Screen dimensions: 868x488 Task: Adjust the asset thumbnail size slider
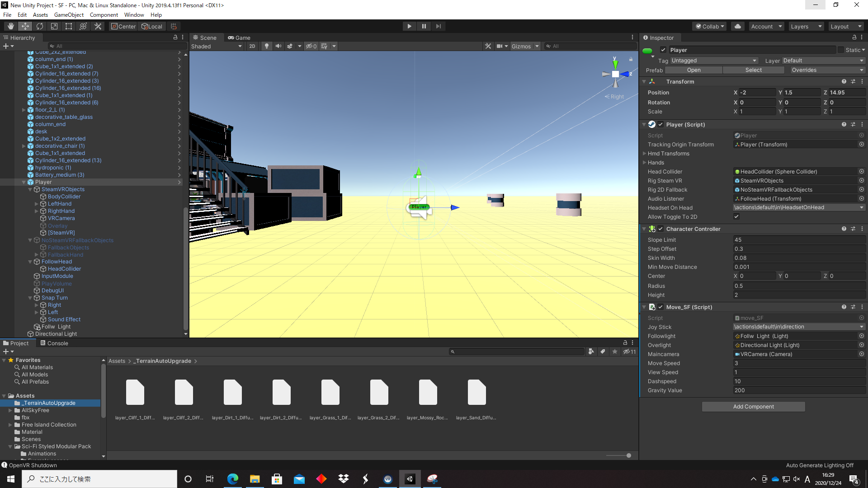[x=628, y=455]
